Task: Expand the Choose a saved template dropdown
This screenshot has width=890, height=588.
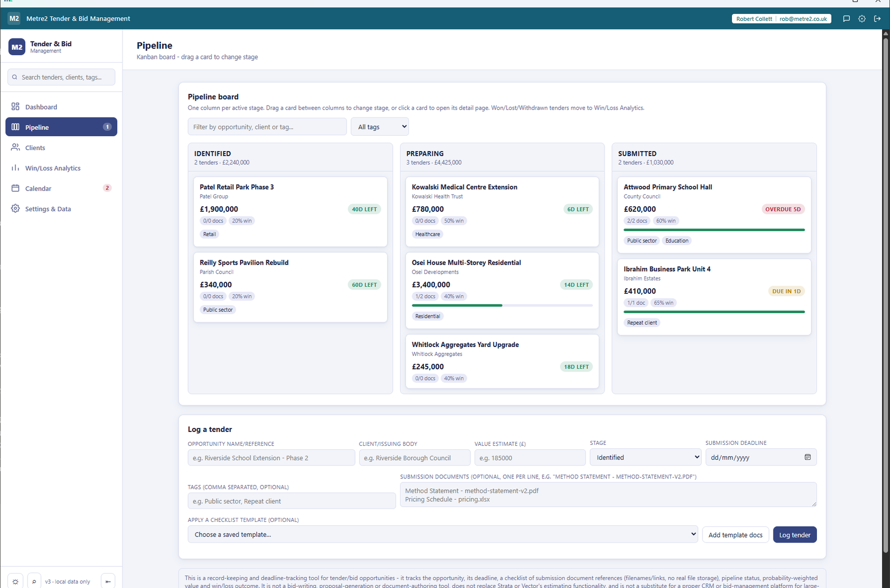Action: [x=443, y=534]
